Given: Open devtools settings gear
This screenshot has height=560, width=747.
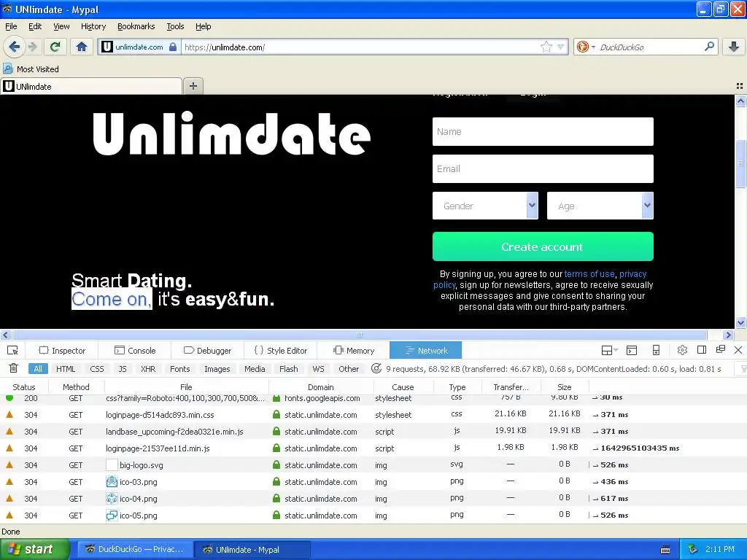Looking at the screenshot, I should [x=682, y=350].
